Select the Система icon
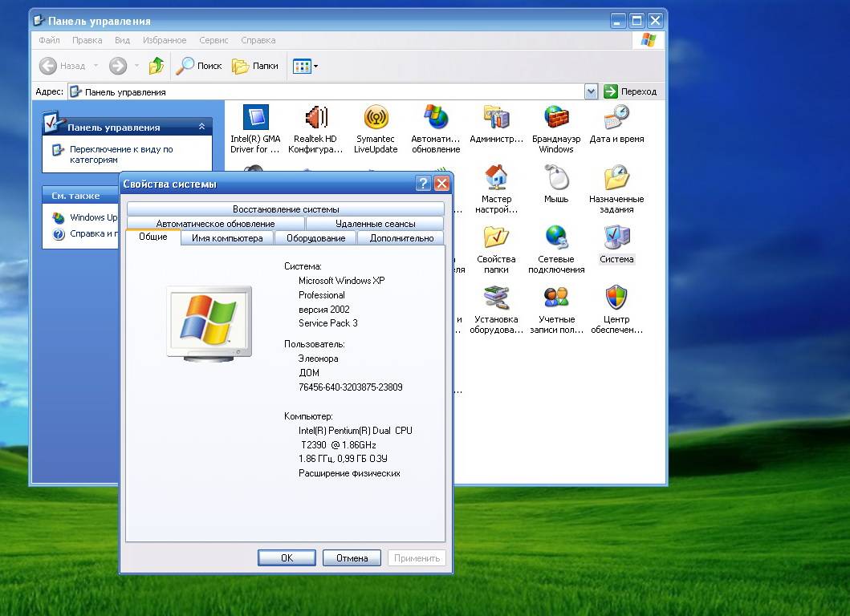850x616 pixels. point(617,245)
